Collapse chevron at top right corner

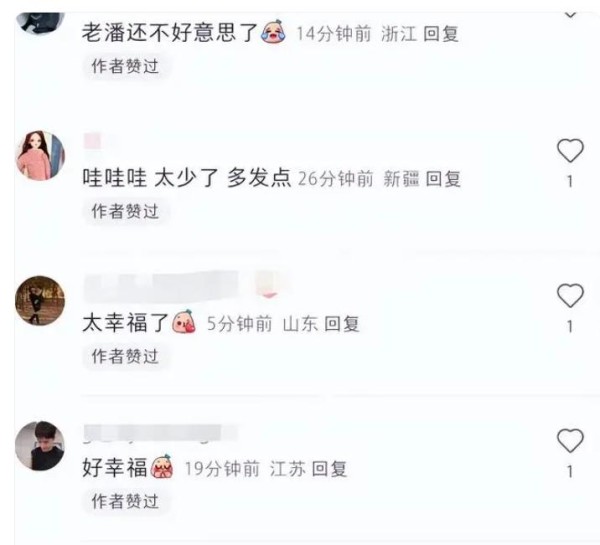click(571, 15)
